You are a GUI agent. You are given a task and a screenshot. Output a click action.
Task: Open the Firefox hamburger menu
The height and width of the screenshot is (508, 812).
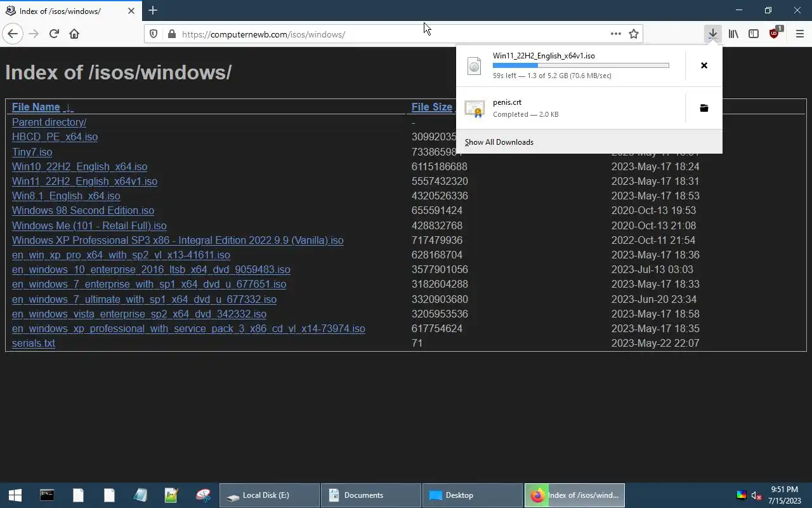(799, 34)
